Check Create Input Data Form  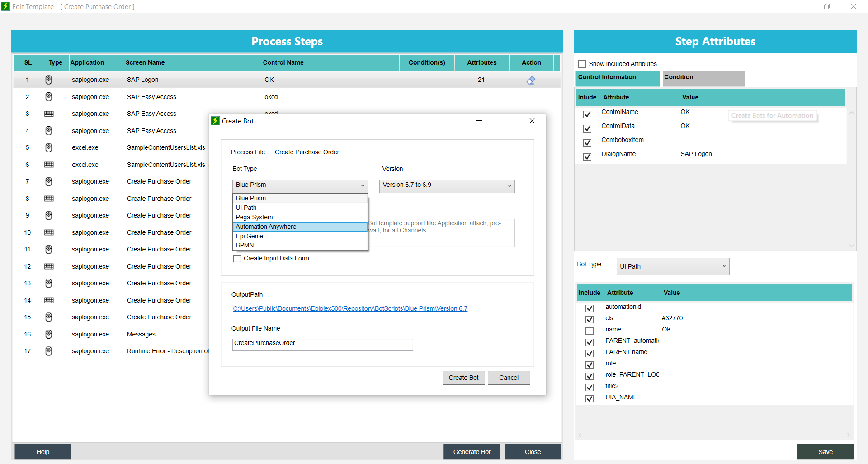237,259
